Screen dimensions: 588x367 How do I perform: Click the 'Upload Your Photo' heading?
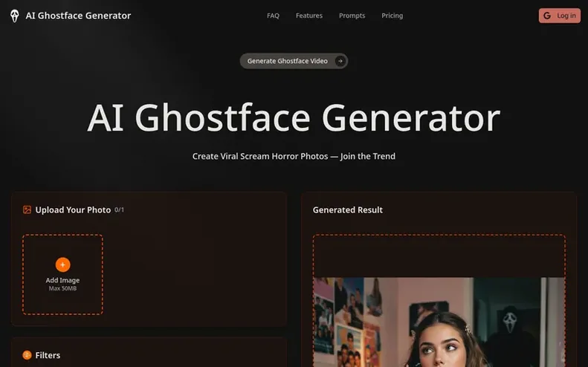click(73, 210)
